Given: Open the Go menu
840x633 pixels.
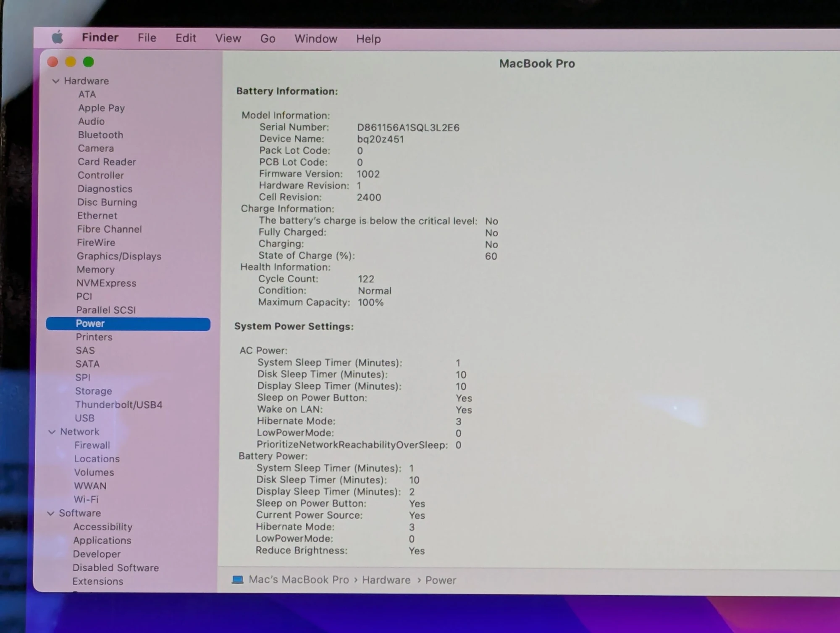Looking at the screenshot, I should (268, 39).
